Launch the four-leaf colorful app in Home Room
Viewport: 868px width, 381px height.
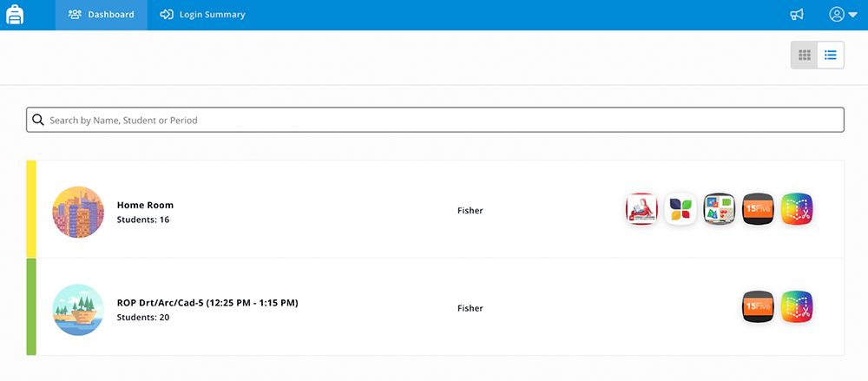(681, 209)
